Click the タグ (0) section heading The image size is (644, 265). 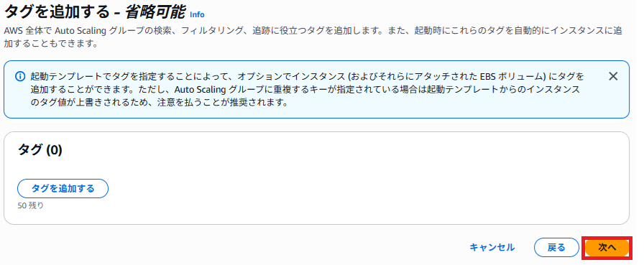(x=40, y=150)
